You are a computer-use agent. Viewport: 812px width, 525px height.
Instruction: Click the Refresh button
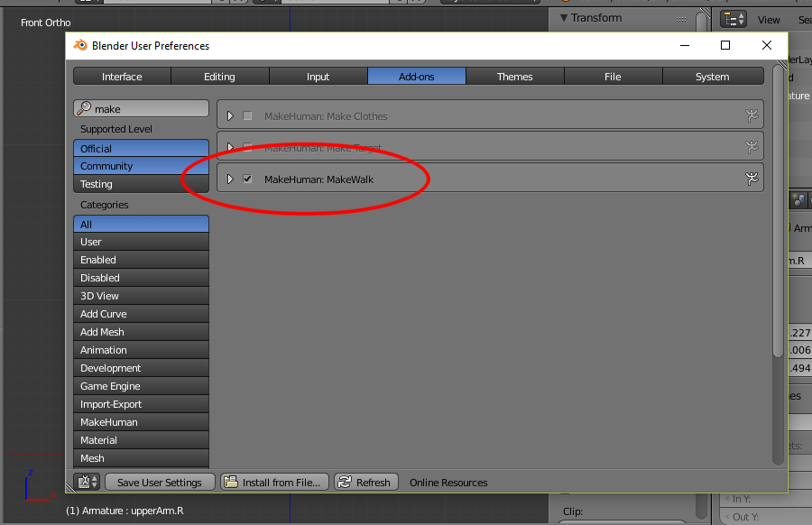(x=366, y=482)
